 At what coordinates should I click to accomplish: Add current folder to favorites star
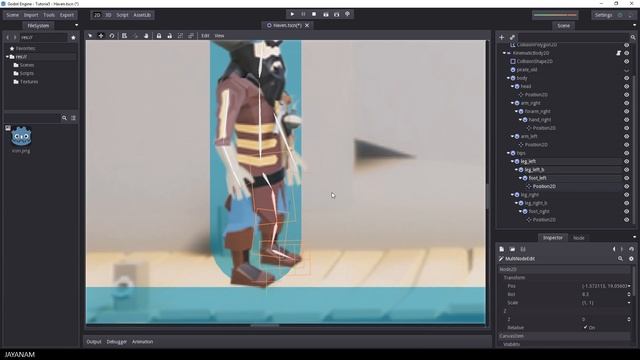pos(73,38)
